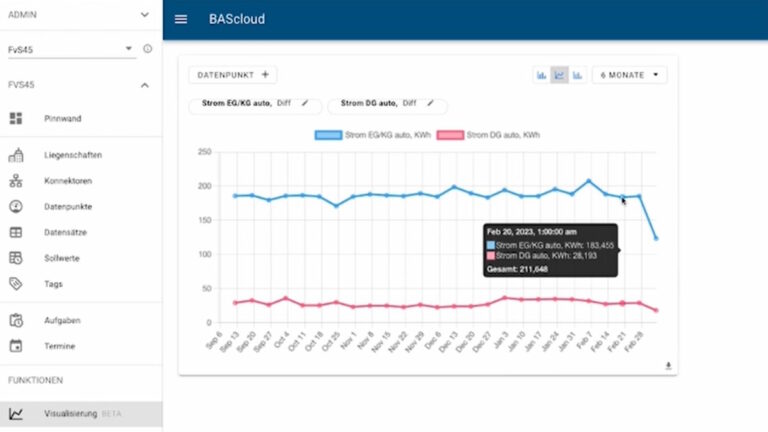Click the Liegenschaften buildings icon
This screenshot has width=768, height=432.
tap(16, 155)
